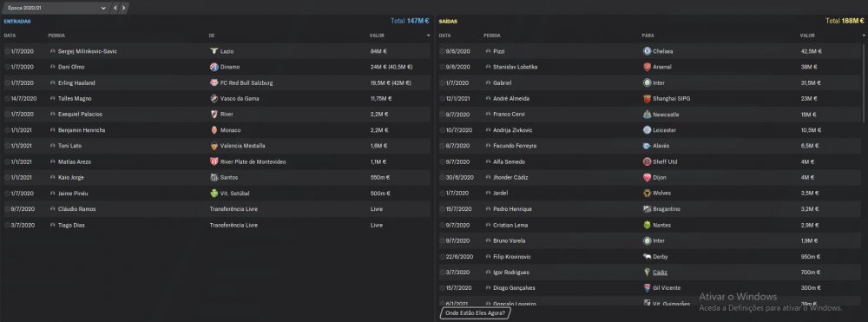Click Derby club badge icon

[x=647, y=257]
